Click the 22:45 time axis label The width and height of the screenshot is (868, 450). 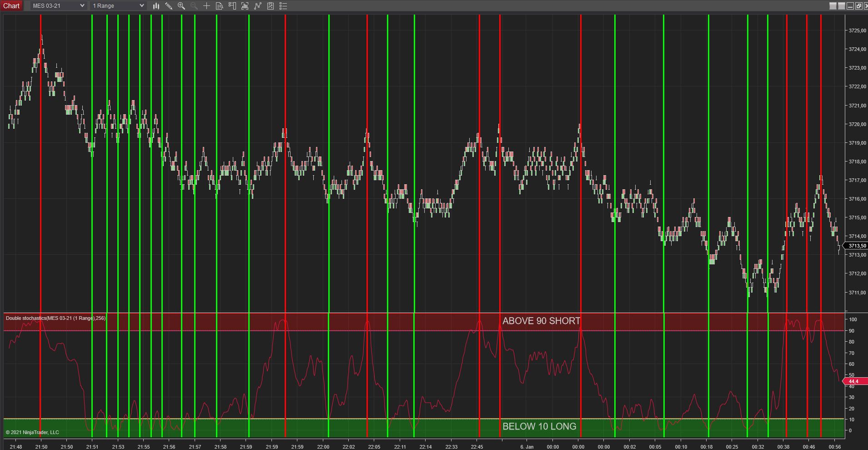(x=477, y=447)
